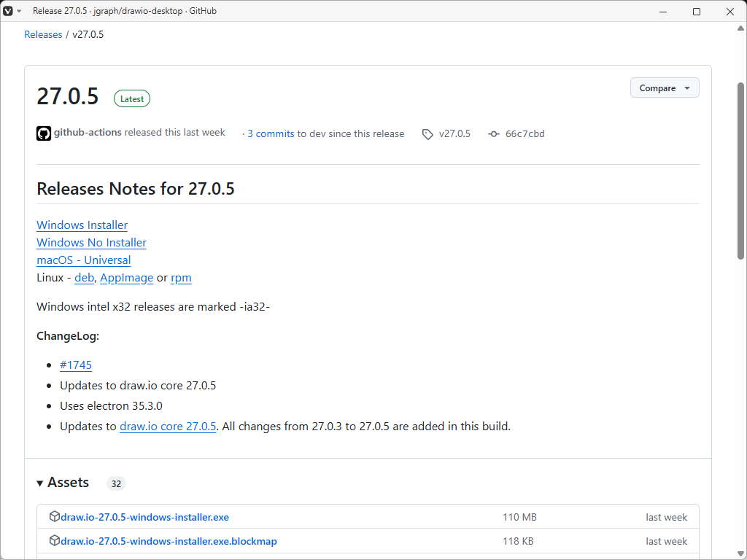Minimize the browser window

click(663, 12)
